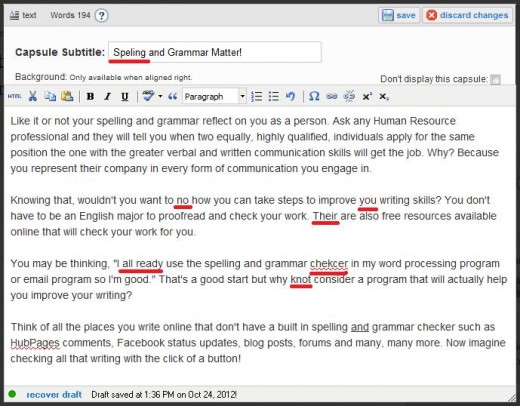The height and width of the screenshot is (406, 520).
Task: Toggle Italic formatting
Action: 107,97
